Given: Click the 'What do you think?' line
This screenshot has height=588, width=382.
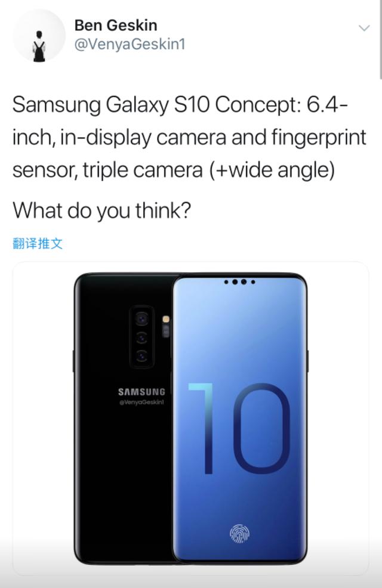Looking at the screenshot, I should click(101, 211).
